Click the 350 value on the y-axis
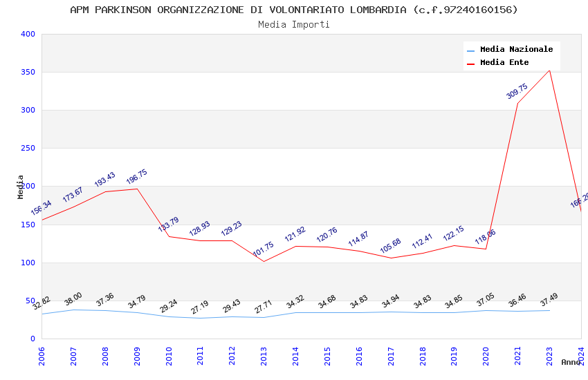The height and width of the screenshot is (380, 588). 28,72
